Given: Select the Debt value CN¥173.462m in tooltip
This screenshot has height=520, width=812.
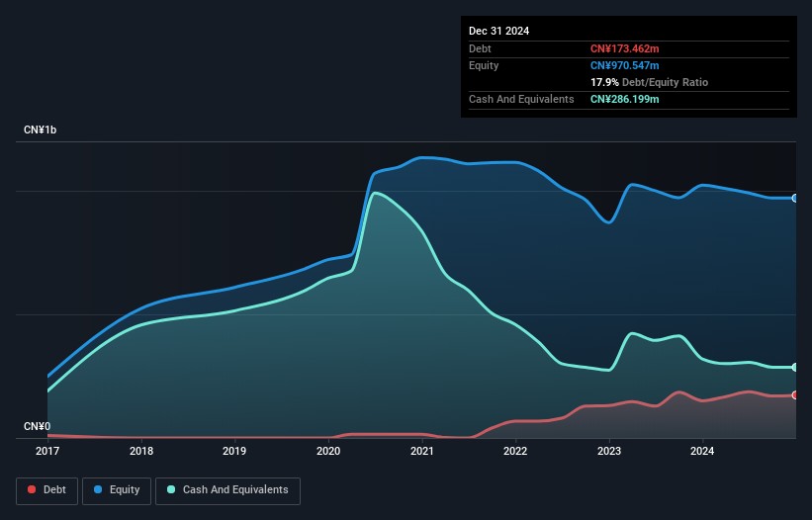Looking at the screenshot, I should (x=624, y=48).
